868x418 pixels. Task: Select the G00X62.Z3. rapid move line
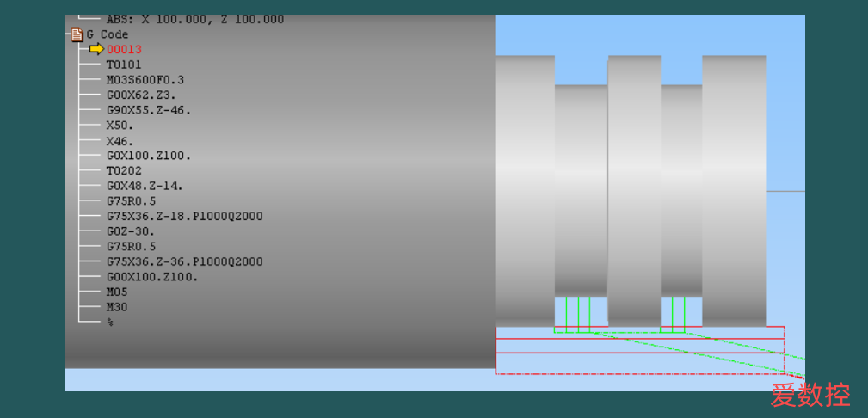[141, 95]
